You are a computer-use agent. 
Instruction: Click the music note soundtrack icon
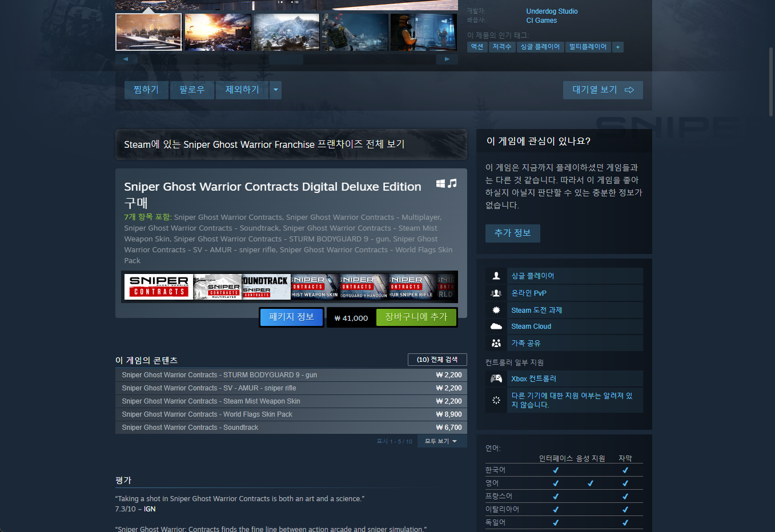[452, 183]
